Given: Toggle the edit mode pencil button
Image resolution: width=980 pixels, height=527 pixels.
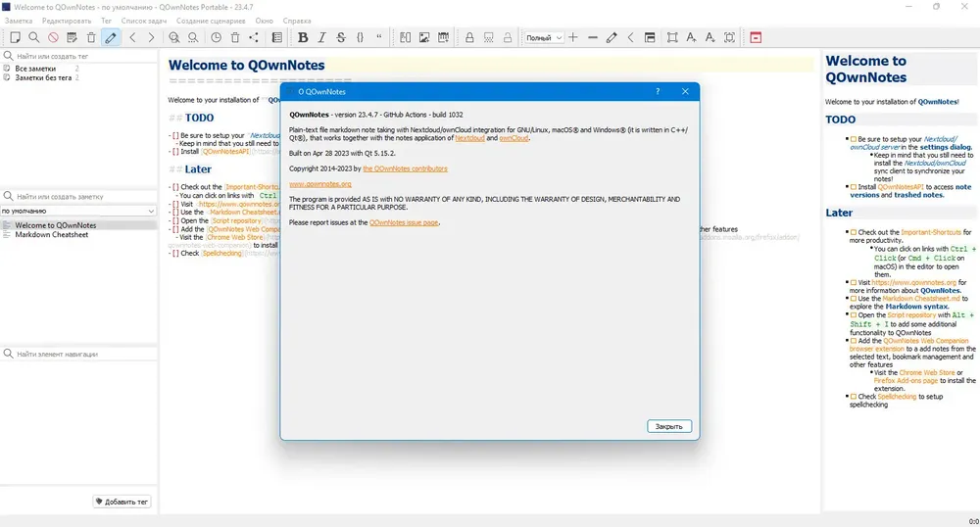Looking at the screenshot, I should click(111, 37).
